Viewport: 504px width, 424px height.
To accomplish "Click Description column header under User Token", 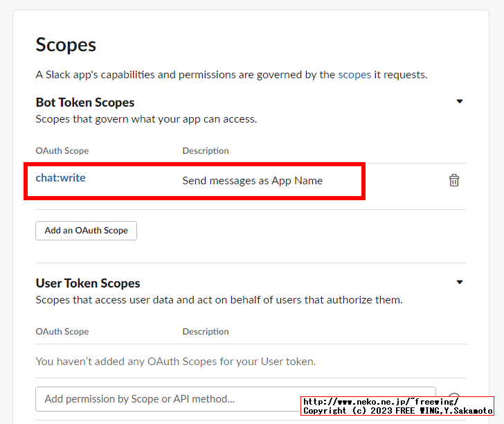I will tap(206, 332).
